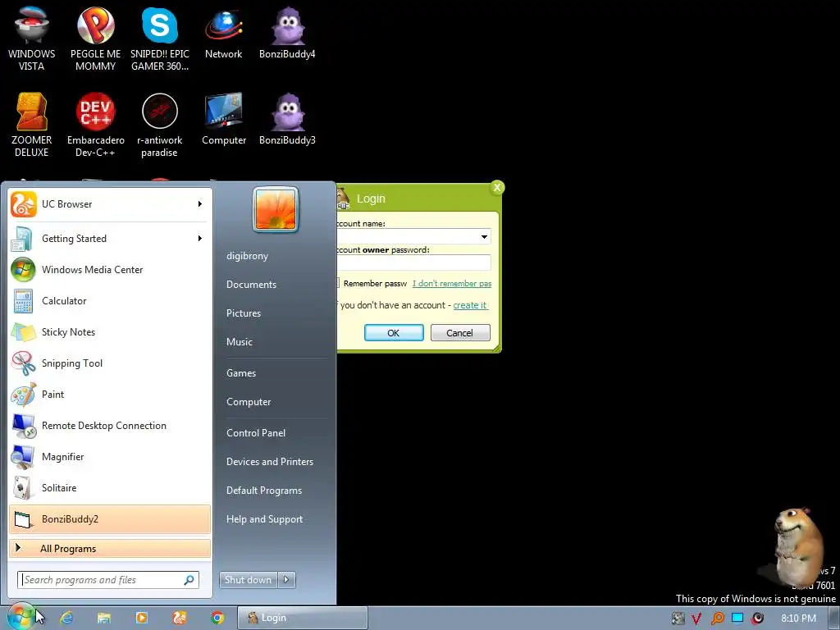The image size is (840, 630).
Task: Click the red V tray icon
Action: pyautogui.click(x=696, y=619)
